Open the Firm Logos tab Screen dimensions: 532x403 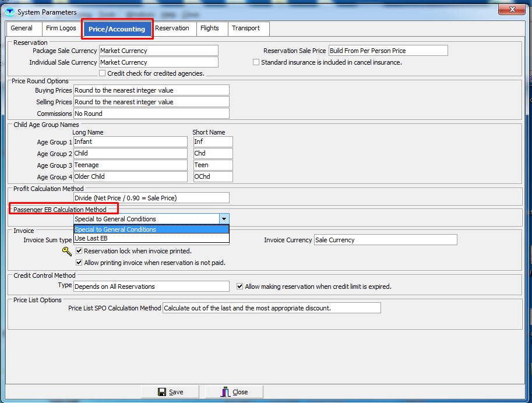pyautogui.click(x=61, y=28)
